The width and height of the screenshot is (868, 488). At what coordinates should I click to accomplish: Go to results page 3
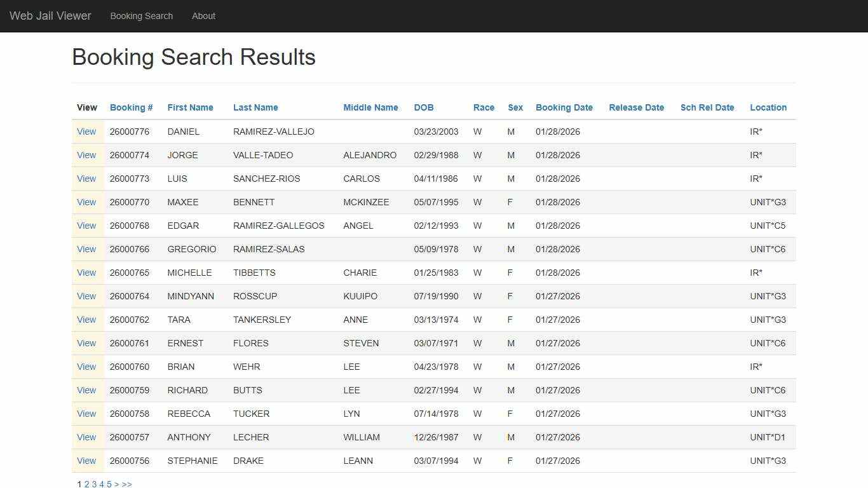[94, 484]
